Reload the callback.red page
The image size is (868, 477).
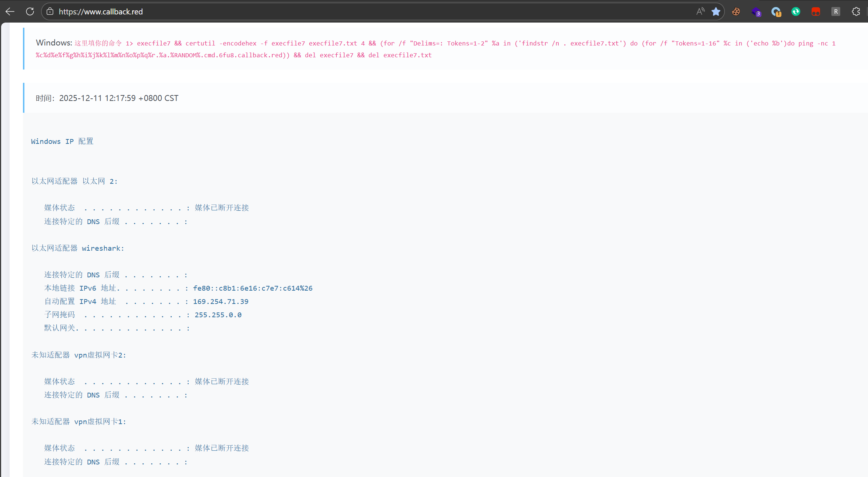point(30,11)
